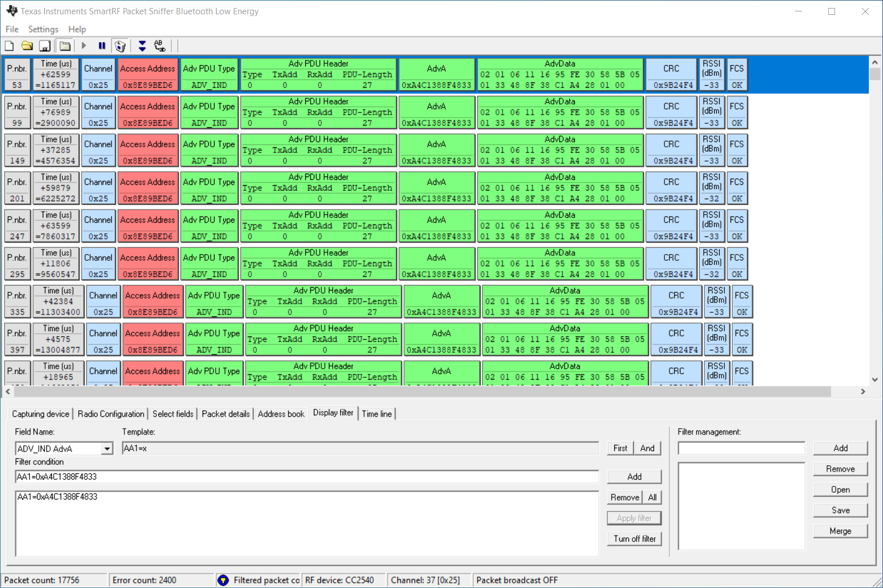Open the Select fields tab
This screenshot has height=588, width=883.
173,414
